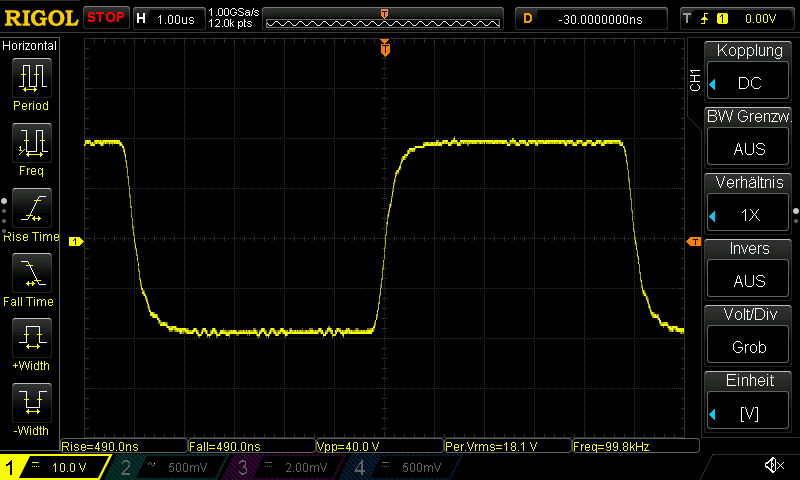Click the D -30.0000000ns delay field

tap(591, 19)
